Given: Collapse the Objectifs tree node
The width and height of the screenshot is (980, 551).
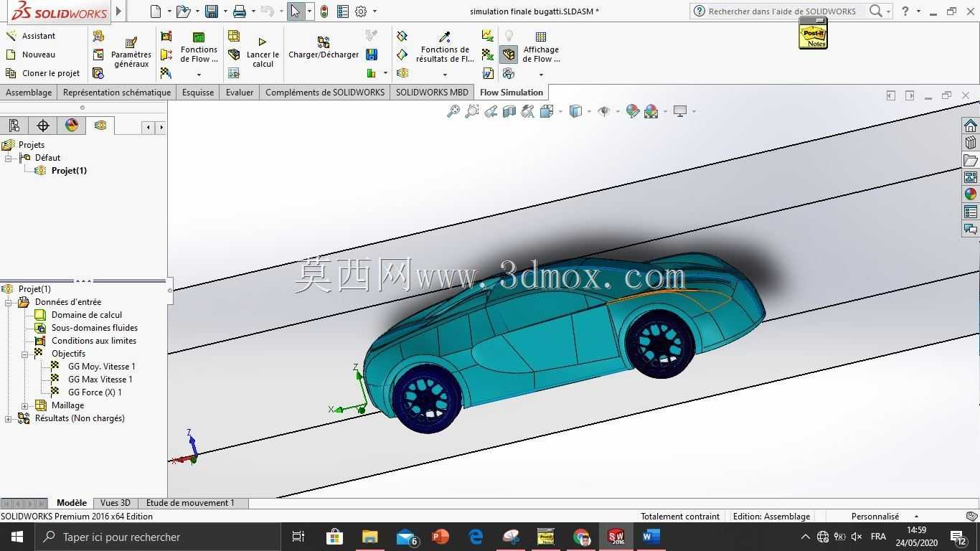Looking at the screenshot, I should tap(25, 354).
